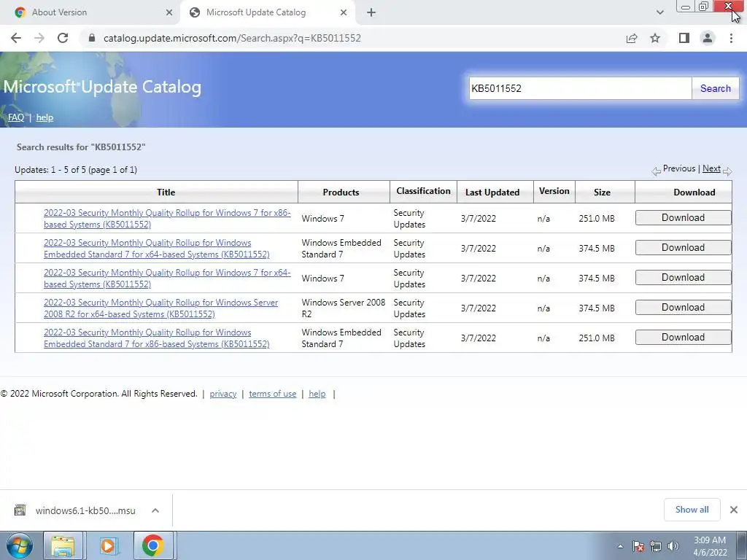
Task: Share this page via the share icon
Action: 632,38
